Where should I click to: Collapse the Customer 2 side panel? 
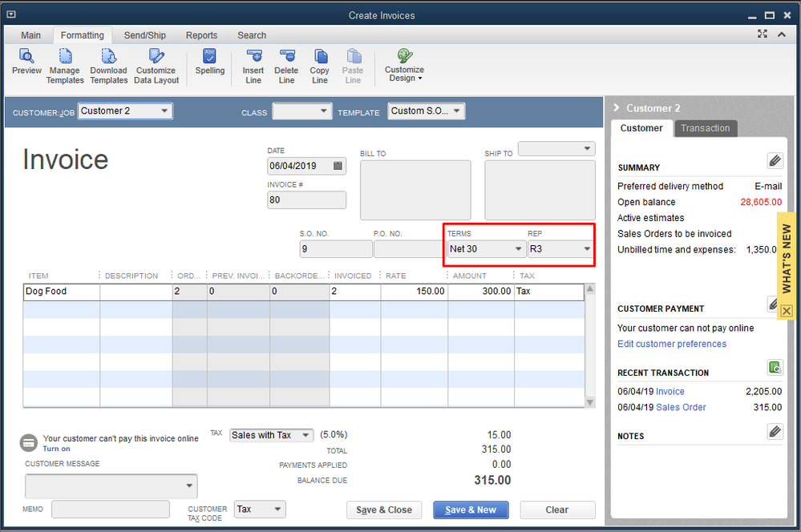(617, 107)
